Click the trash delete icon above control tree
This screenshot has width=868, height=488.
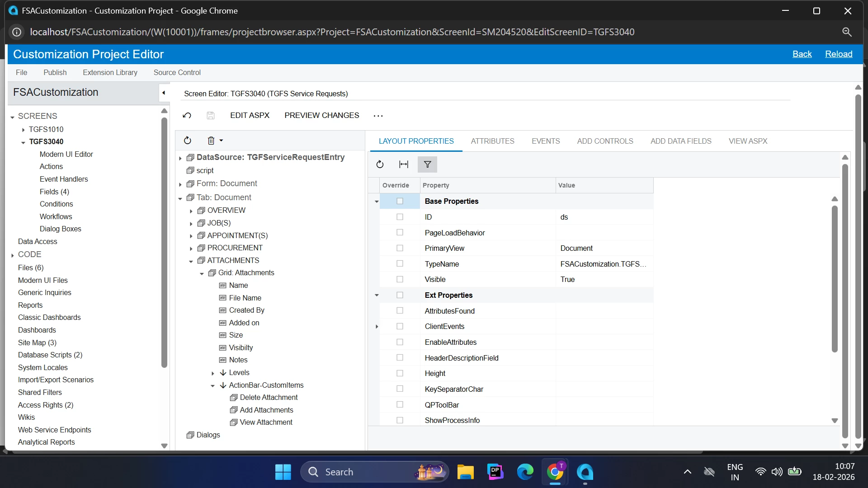tap(211, 141)
